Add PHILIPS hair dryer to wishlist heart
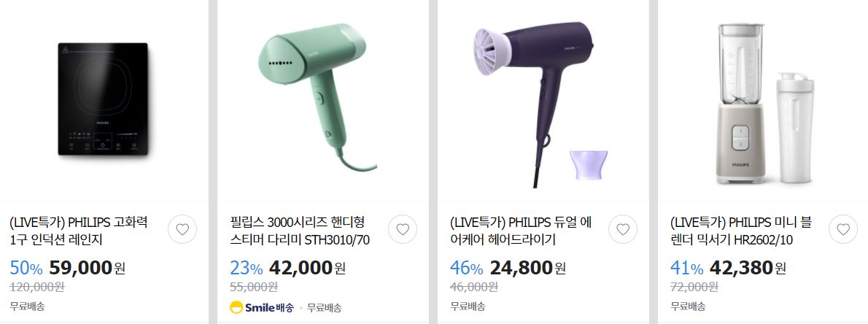868x324 pixels. (x=623, y=229)
